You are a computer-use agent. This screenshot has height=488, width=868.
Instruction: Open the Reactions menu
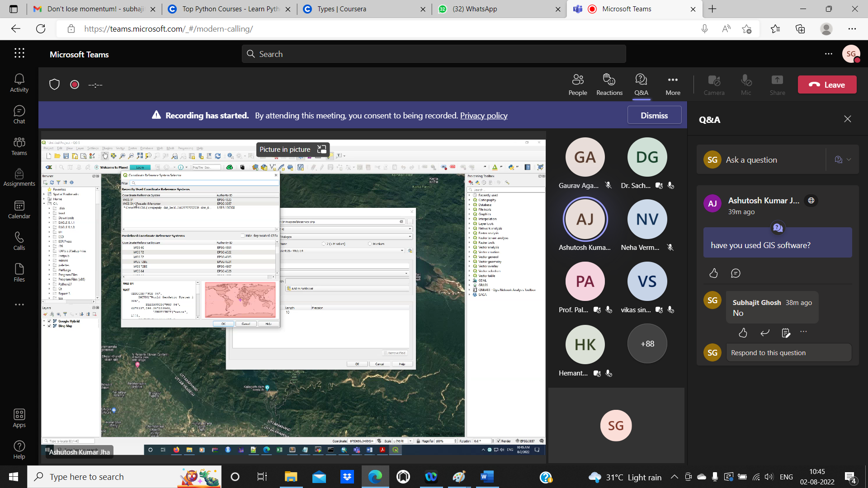609,84
